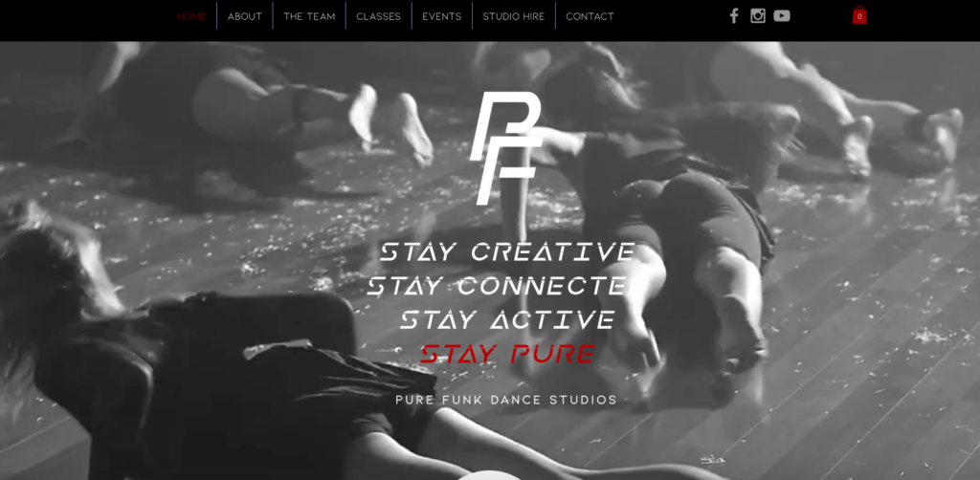The width and height of the screenshot is (980, 480).
Task: Open the Facebook social icon
Action: click(x=734, y=16)
